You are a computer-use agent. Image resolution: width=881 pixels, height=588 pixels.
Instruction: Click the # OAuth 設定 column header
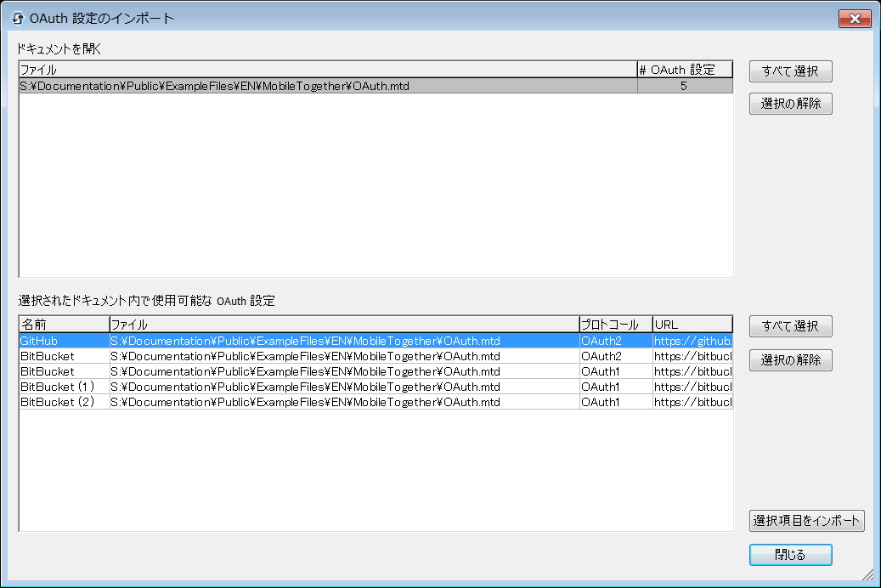click(x=685, y=70)
